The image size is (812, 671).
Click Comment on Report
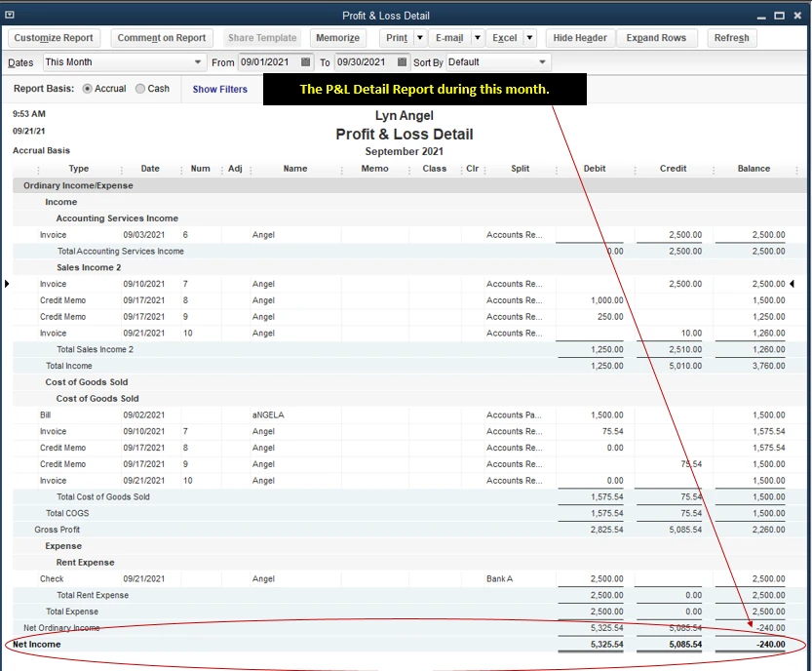[162, 38]
